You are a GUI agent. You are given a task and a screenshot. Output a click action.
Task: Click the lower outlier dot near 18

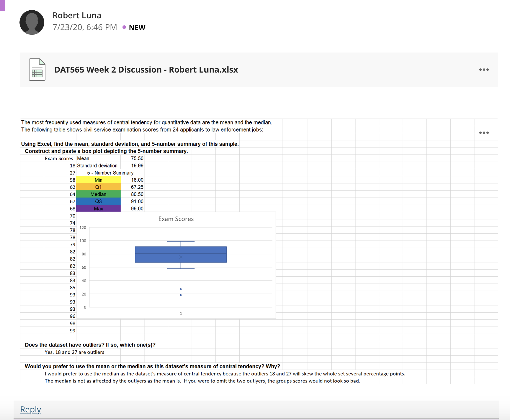[x=181, y=295]
